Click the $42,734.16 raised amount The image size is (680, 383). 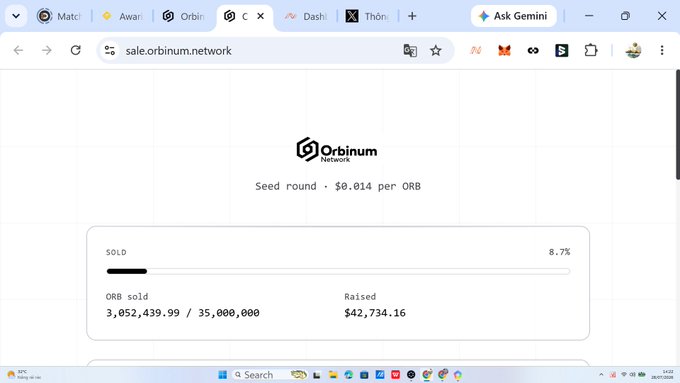[x=375, y=313]
